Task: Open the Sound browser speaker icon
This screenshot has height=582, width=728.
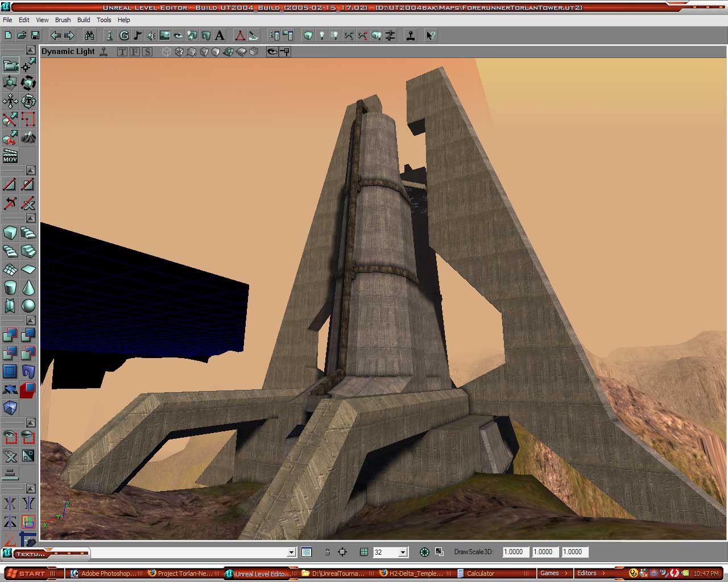Action: click(151, 35)
